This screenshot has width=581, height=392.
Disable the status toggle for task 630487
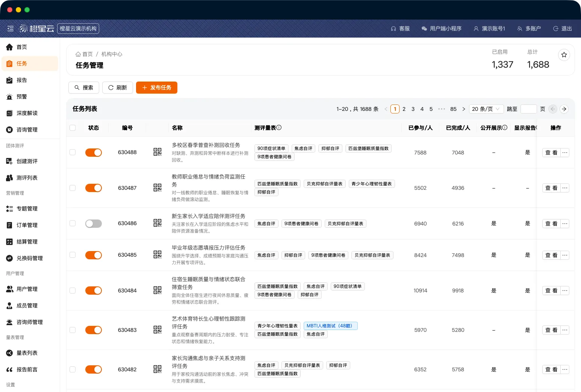93,188
